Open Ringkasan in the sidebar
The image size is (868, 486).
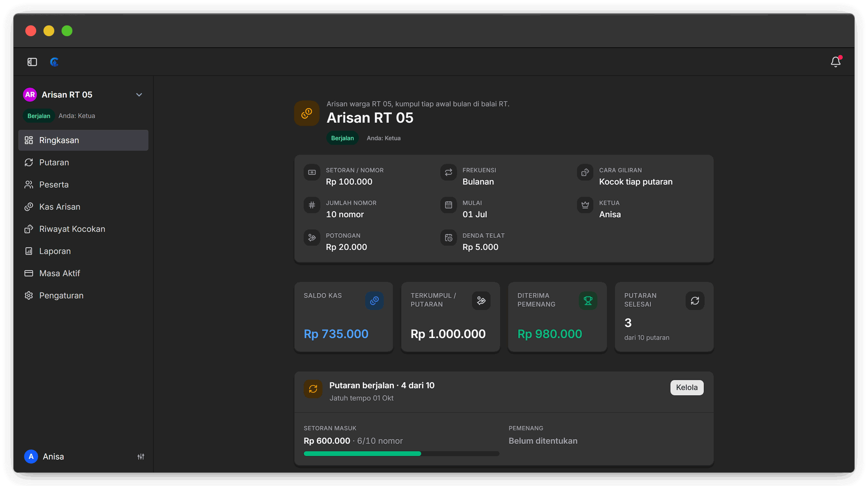click(83, 140)
